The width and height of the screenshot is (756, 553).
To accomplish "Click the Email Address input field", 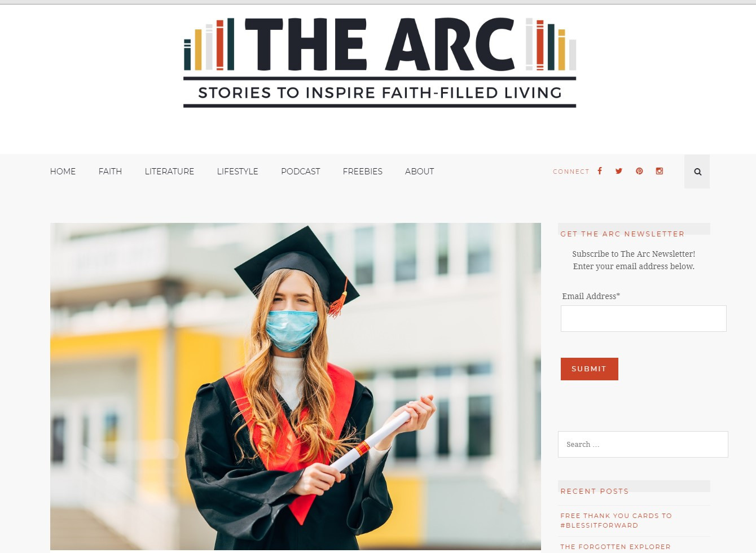I will [x=644, y=318].
